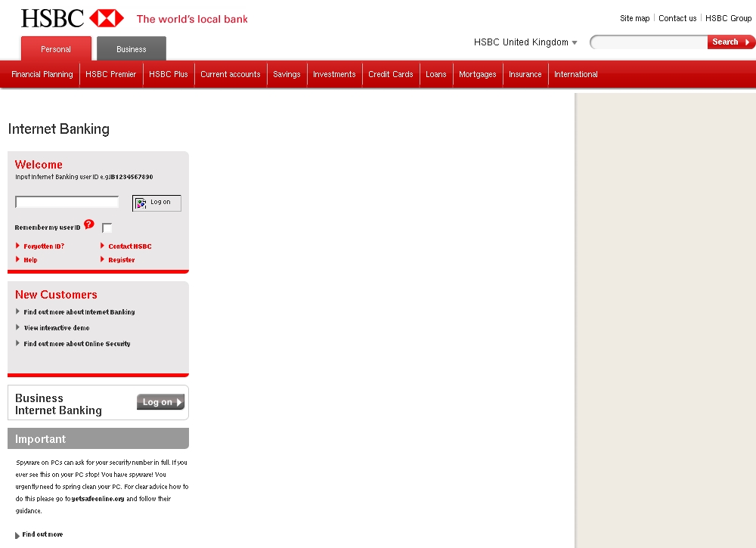
Task: Open the Investments menu
Action: 334,74
